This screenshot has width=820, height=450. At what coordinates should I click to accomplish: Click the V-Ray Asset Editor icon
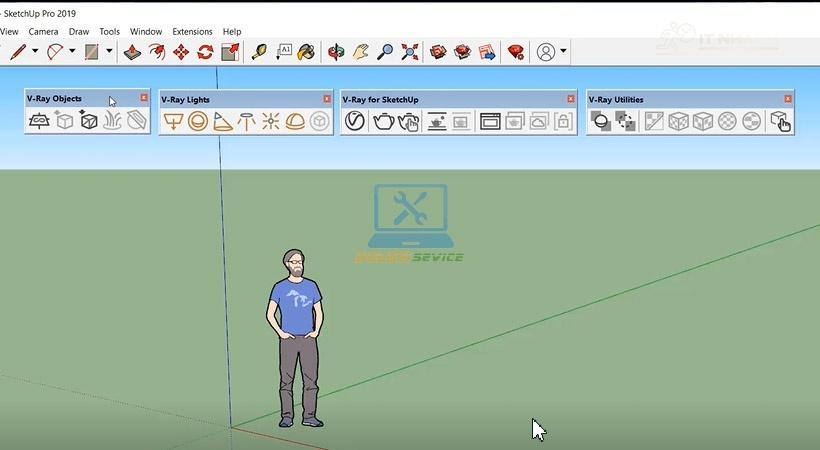[x=355, y=121]
